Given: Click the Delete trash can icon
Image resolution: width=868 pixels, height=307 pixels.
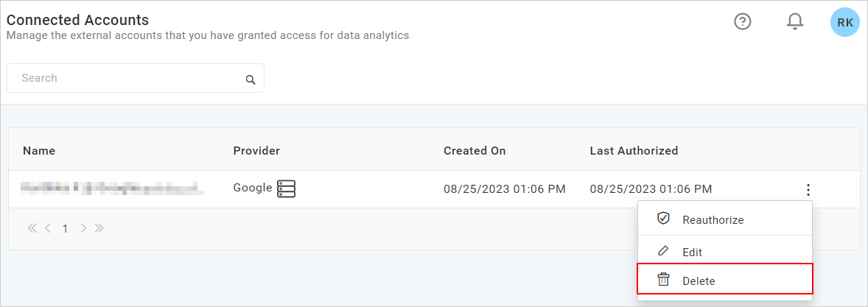Looking at the screenshot, I should click(663, 280).
